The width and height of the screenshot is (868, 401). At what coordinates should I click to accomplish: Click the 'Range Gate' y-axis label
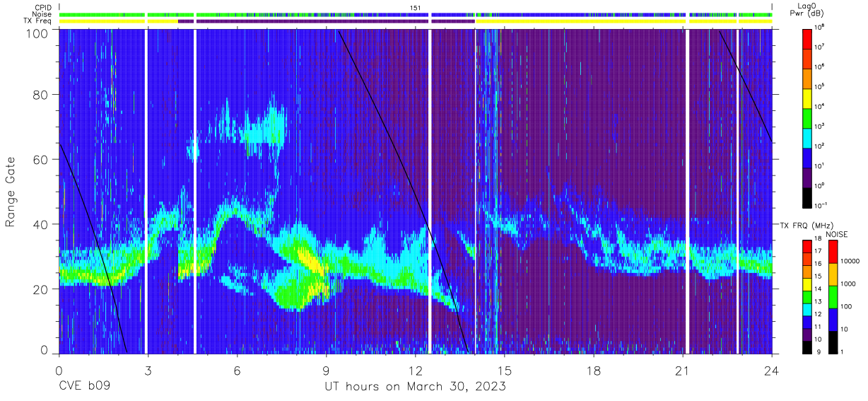pyautogui.click(x=11, y=193)
